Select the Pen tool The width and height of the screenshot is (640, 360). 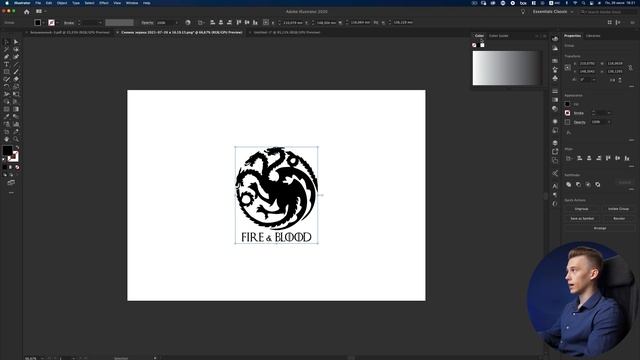6,57
